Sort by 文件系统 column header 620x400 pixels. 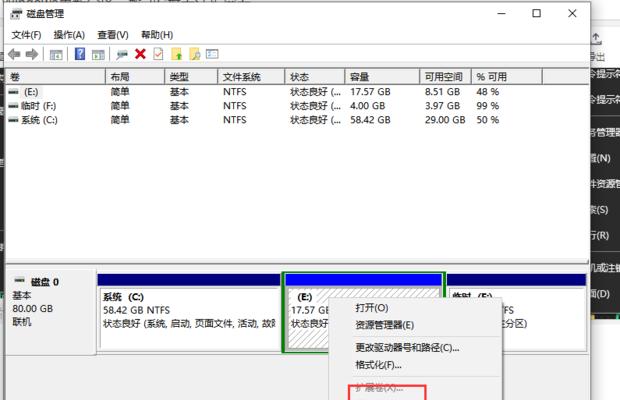point(251,77)
